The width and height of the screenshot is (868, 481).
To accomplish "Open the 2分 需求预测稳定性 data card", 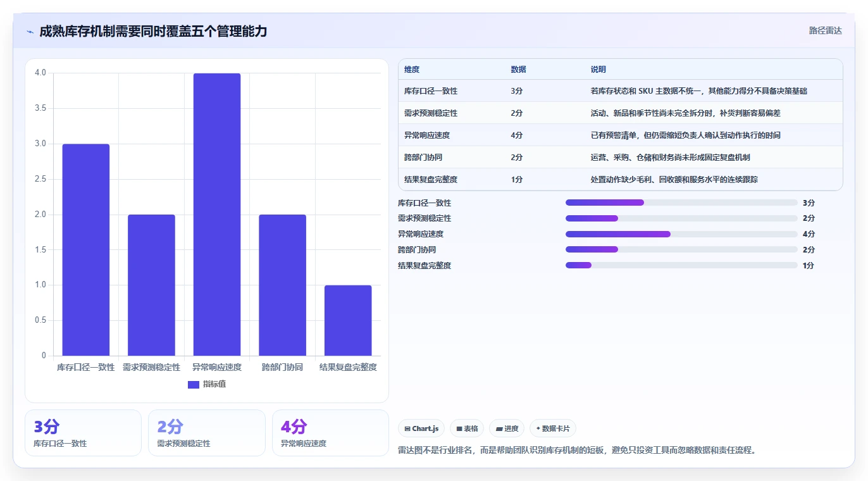I will (x=207, y=433).
